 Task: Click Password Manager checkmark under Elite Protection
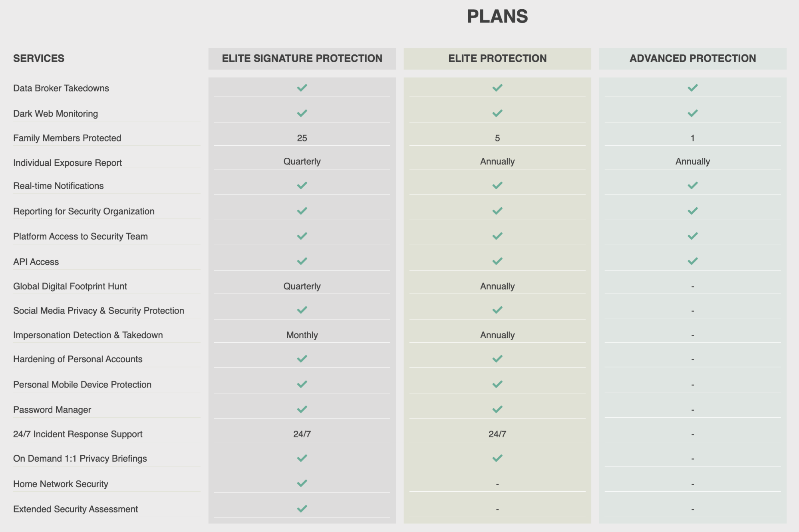pyautogui.click(x=497, y=409)
